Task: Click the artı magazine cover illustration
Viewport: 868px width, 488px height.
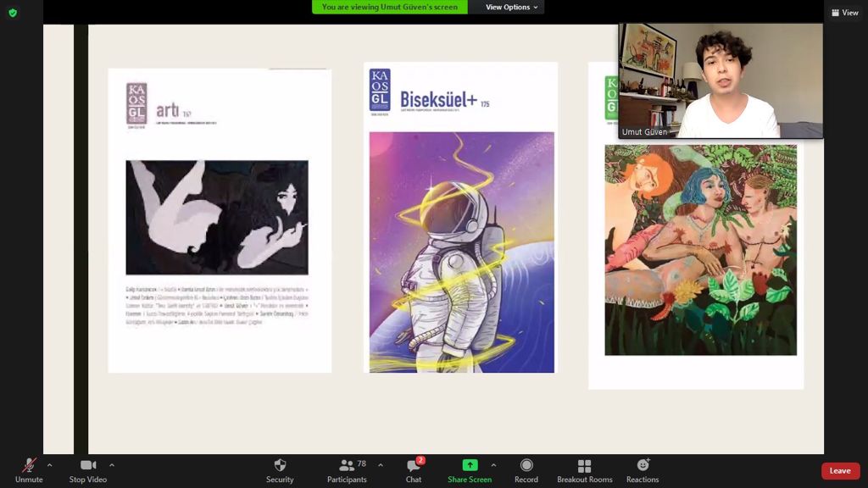Action: [217, 218]
